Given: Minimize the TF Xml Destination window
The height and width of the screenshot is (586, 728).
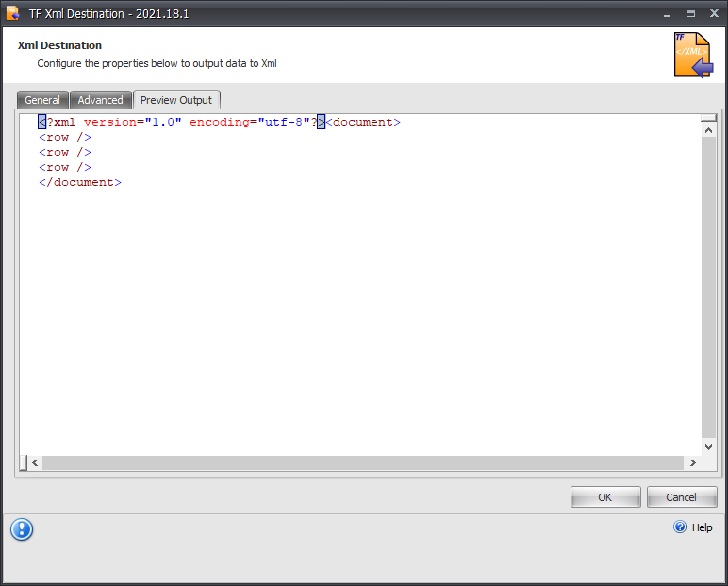Looking at the screenshot, I should click(x=668, y=14).
